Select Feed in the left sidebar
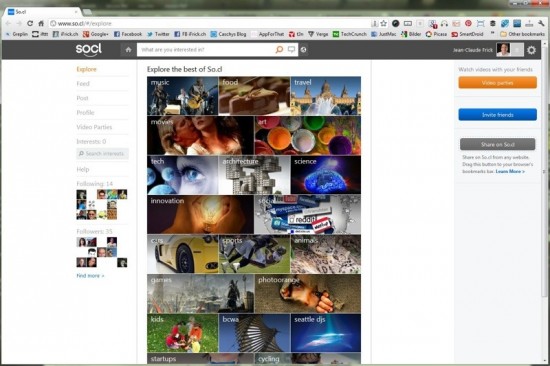The width and height of the screenshot is (550, 366). pyautogui.click(x=83, y=84)
